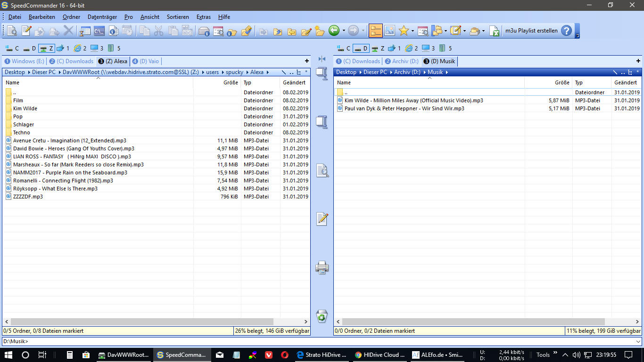Click the blue help question mark icon

pyautogui.click(x=566, y=31)
